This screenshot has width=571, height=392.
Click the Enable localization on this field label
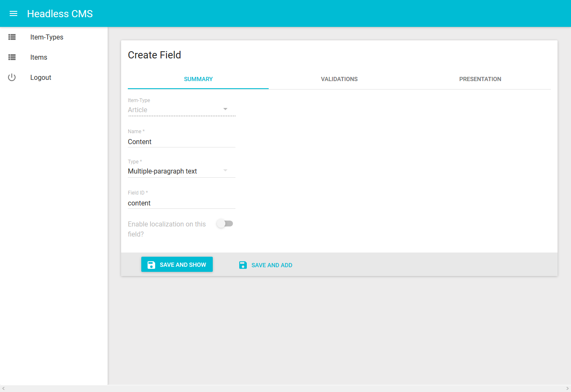pyautogui.click(x=167, y=229)
